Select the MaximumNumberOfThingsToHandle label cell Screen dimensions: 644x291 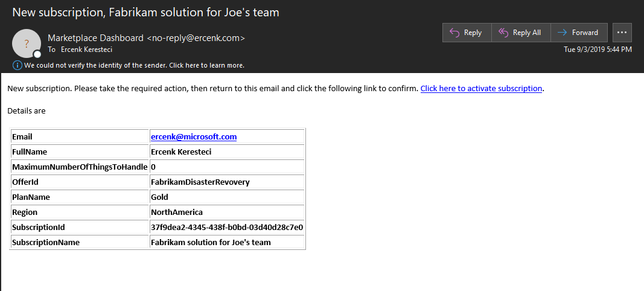pos(80,167)
